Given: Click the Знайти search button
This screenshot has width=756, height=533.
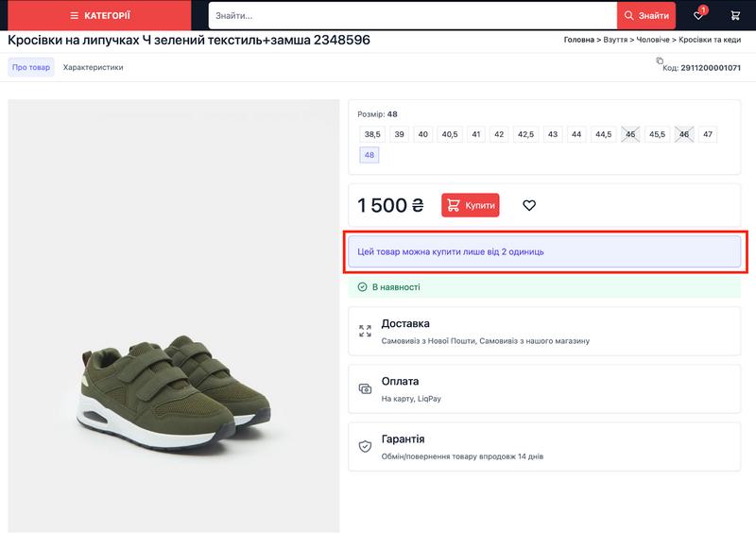Looking at the screenshot, I should click(x=646, y=15).
